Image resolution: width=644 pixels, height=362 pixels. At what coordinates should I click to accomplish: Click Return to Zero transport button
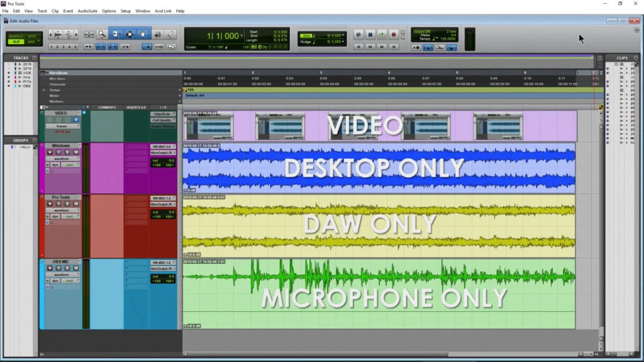[x=358, y=47]
